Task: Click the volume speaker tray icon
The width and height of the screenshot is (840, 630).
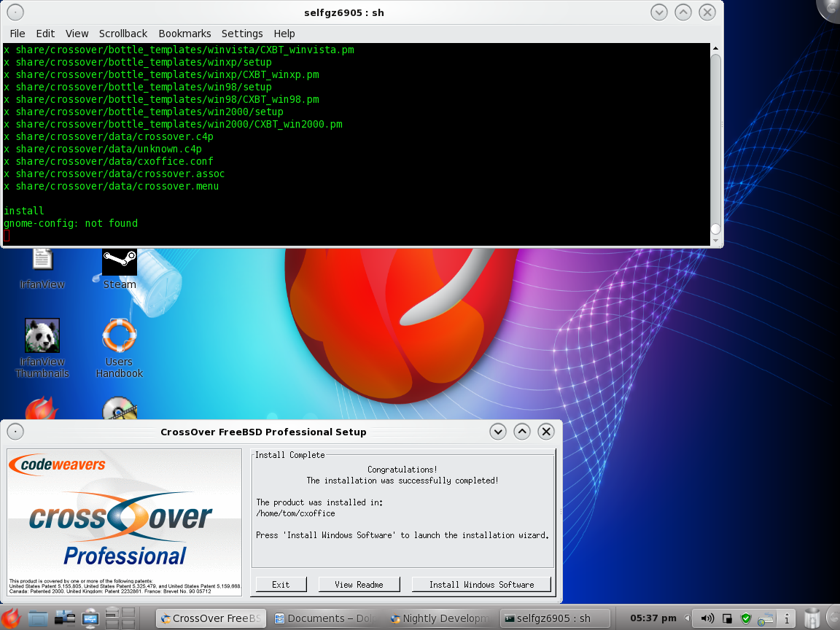Action: click(x=707, y=618)
